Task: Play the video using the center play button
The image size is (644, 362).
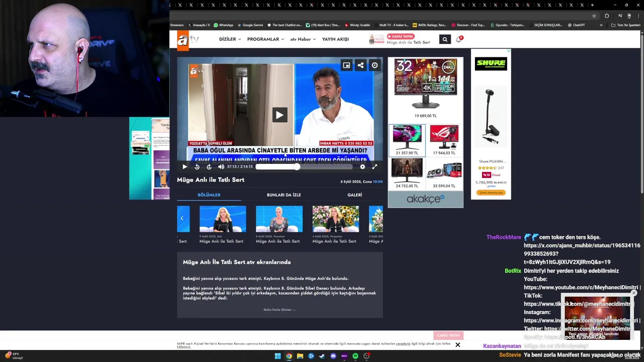Action: click(280, 115)
